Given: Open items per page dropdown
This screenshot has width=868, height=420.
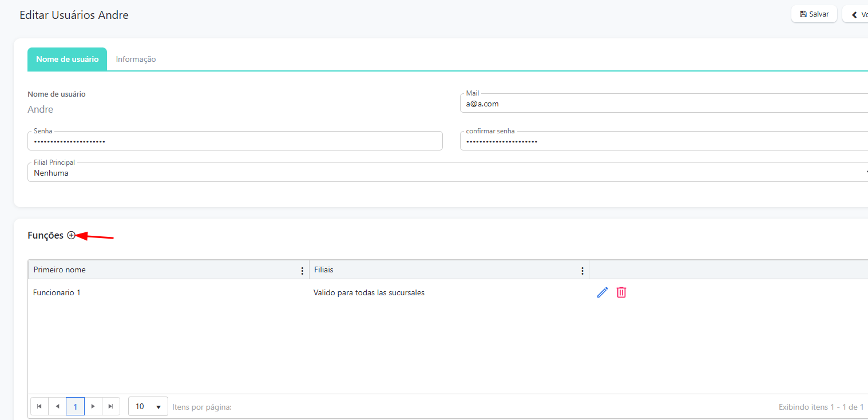Looking at the screenshot, I should tap(148, 406).
